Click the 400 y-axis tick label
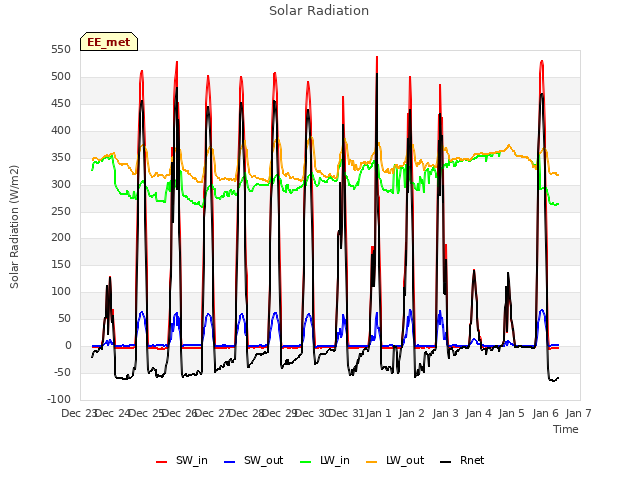Screen dimensions: 640x480 (x=61, y=131)
